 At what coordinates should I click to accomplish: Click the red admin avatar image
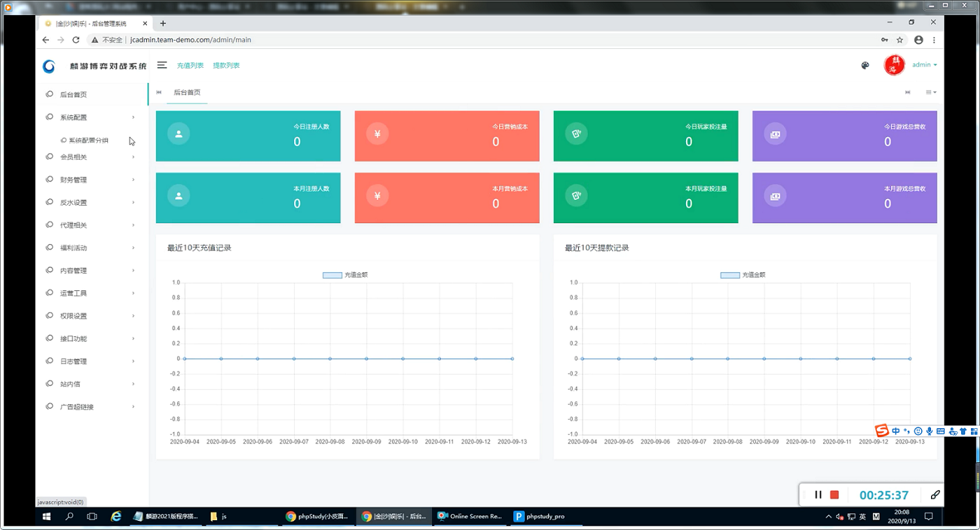(x=894, y=65)
